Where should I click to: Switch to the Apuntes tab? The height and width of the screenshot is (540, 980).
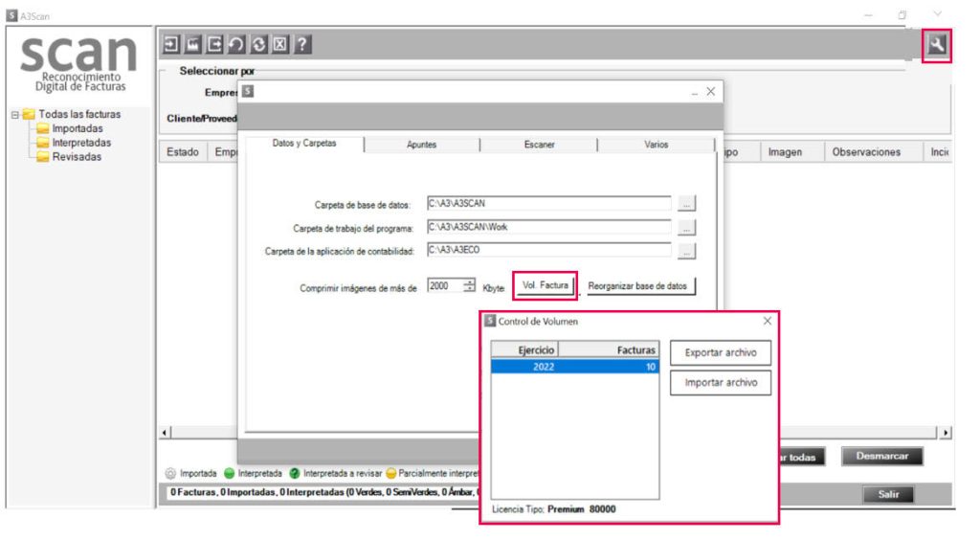click(x=422, y=145)
